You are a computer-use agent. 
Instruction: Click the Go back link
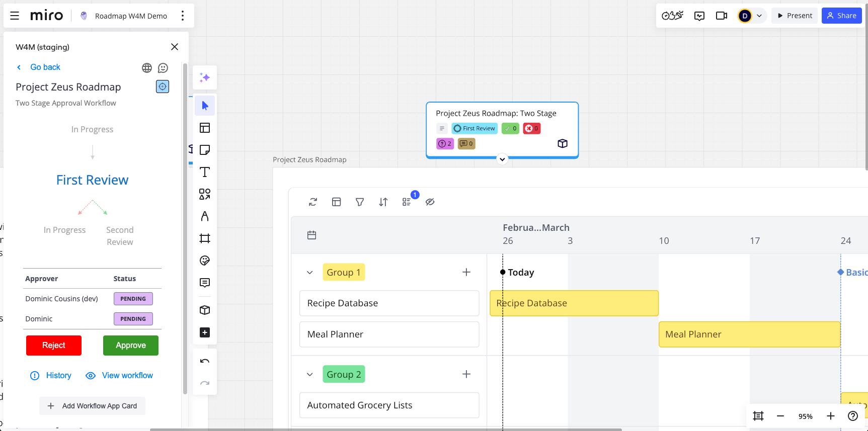click(45, 67)
